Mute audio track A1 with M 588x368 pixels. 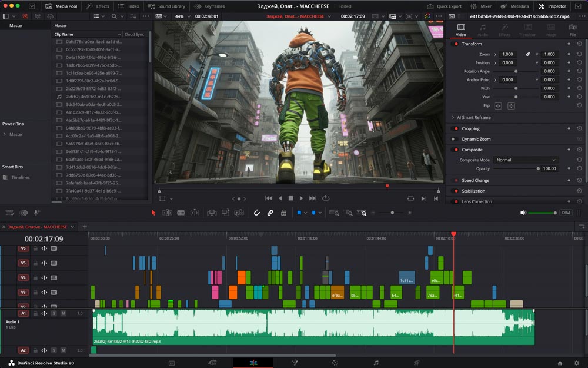pos(63,313)
